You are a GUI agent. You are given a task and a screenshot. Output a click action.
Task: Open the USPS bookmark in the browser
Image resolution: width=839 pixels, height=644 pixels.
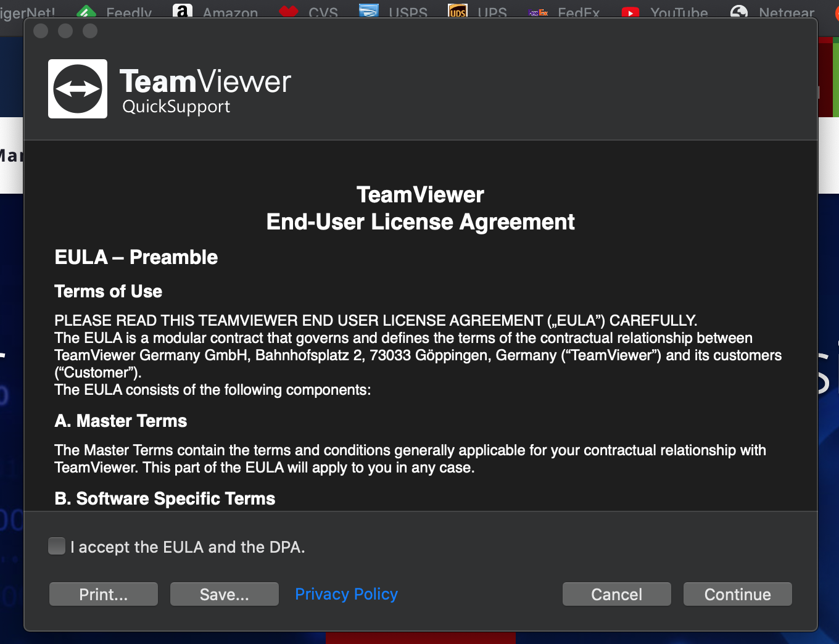tap(394, 12)
